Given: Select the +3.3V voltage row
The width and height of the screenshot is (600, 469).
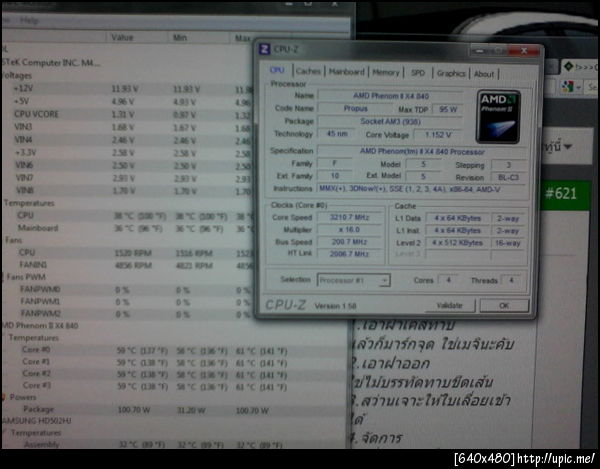Looking at the screenshot, I should pyautogui.click(x=128, y=153).
